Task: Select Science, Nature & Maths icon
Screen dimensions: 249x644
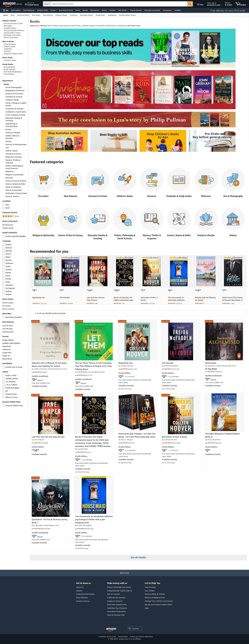Action: point(179,219)
